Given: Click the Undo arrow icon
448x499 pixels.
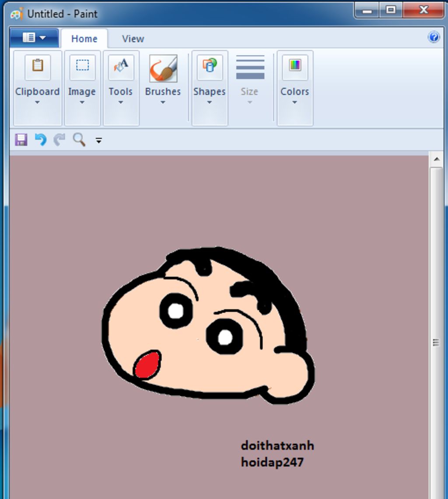Looking at the screenshot, I should point(41,139).
